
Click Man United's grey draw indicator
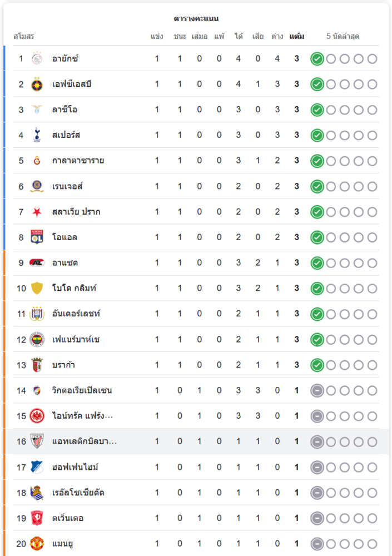(x=317, y=543)
